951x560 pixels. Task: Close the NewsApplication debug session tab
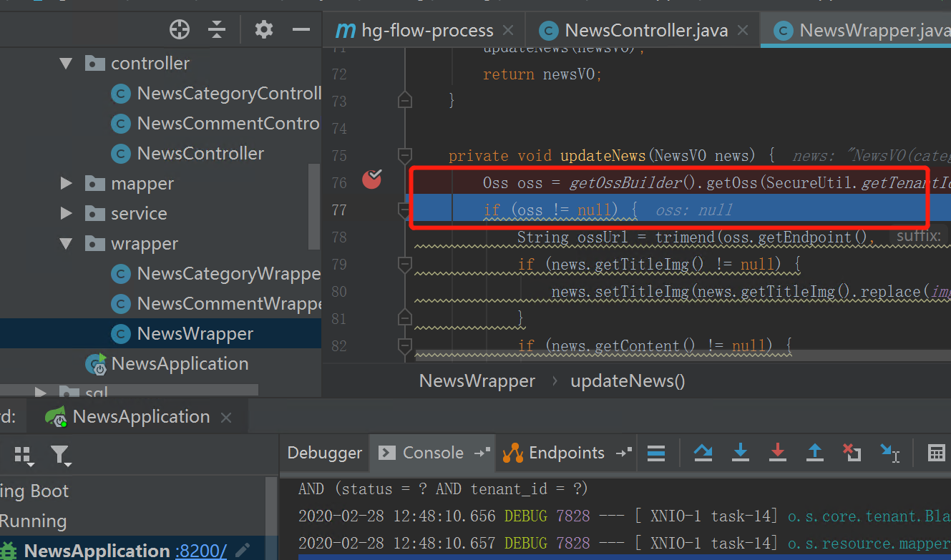226,418
